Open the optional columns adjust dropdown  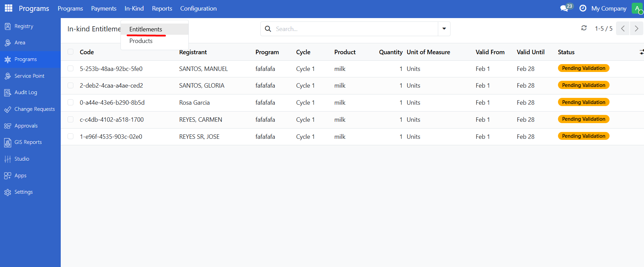641,52
